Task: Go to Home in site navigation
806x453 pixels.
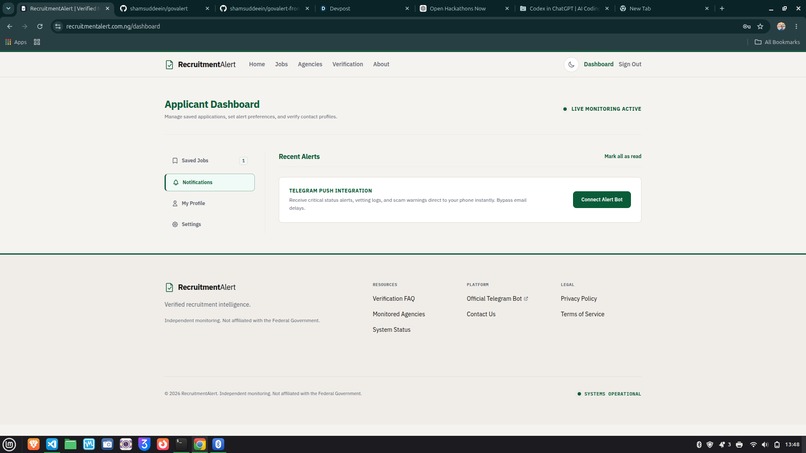Action: [257, 64]
